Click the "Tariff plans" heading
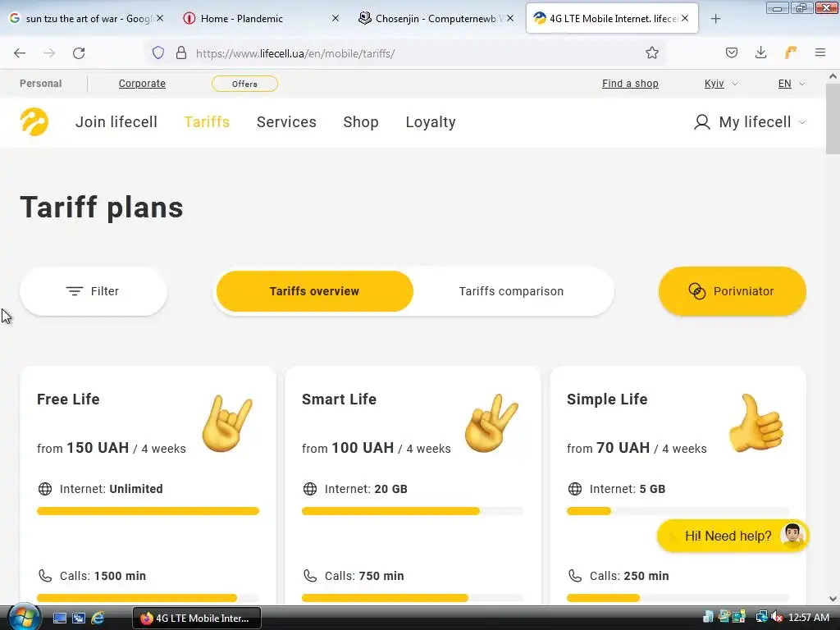840x630 pixels. click(102, 208)
